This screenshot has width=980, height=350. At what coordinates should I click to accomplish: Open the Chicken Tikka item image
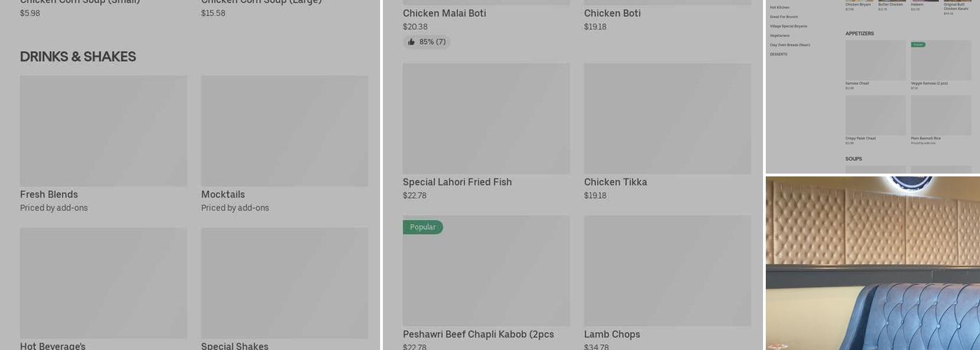[x=667, y=119]
